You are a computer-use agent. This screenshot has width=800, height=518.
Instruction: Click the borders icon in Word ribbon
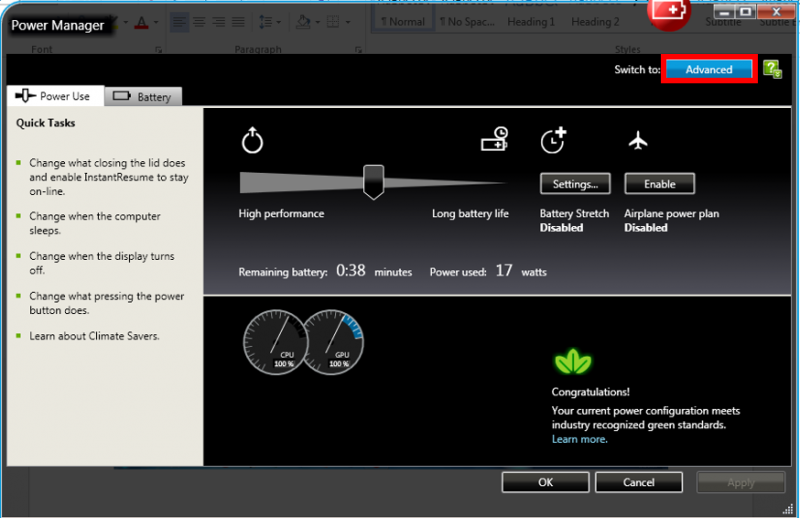point(333,22)
